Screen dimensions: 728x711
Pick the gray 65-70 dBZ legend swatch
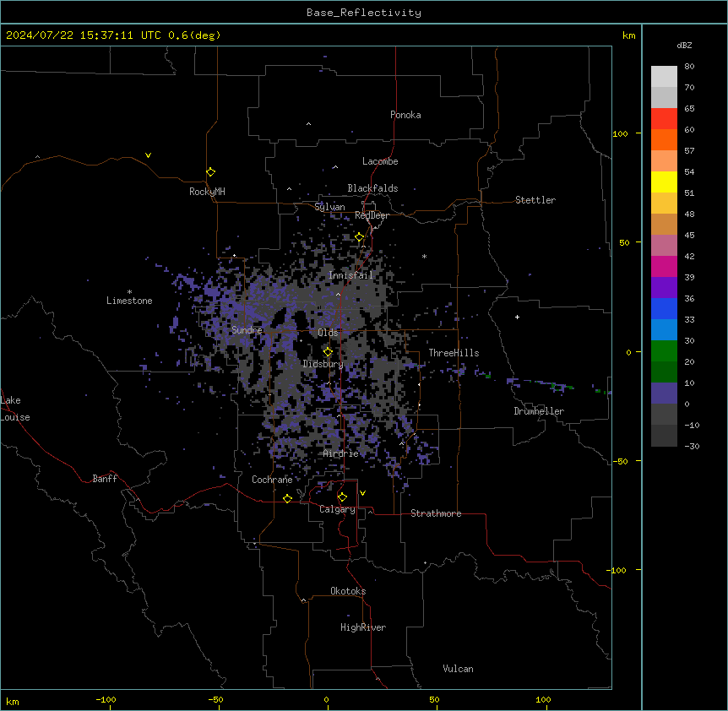click(664, 97)
